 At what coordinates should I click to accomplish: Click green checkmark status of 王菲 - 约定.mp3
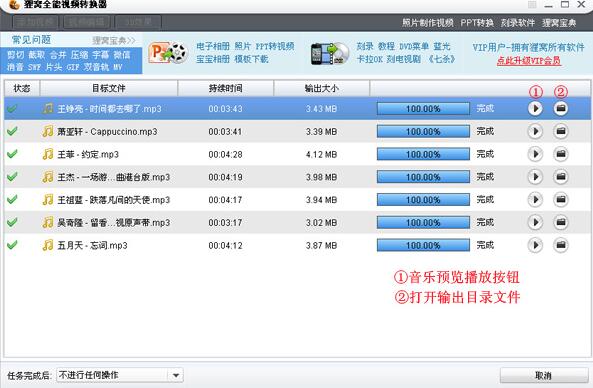(12, 154)
